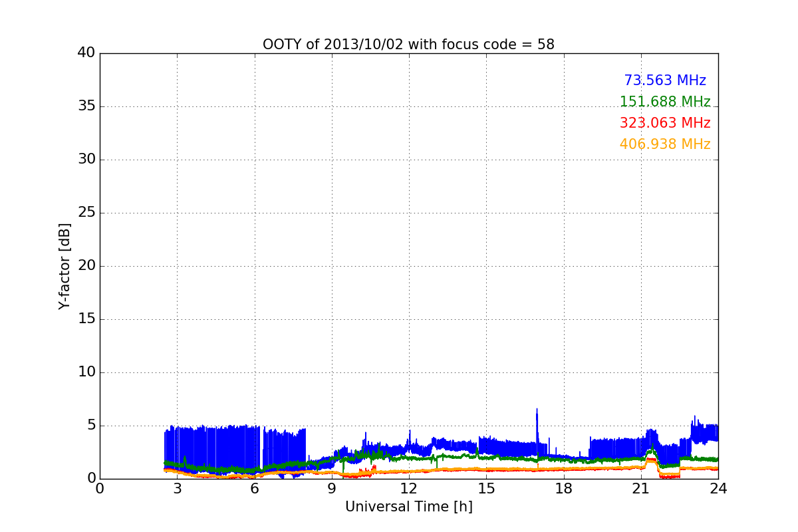Click the y-axis tick label 5

click(90, 426)
